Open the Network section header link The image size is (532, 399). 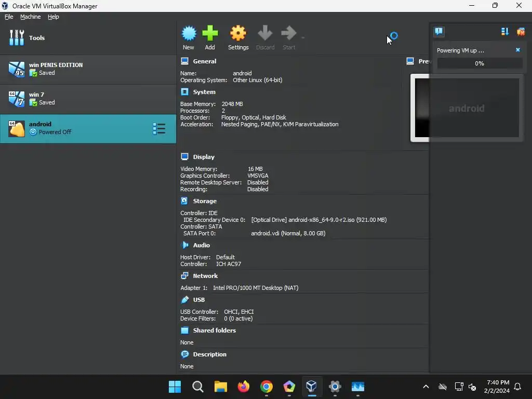point(205,275)
